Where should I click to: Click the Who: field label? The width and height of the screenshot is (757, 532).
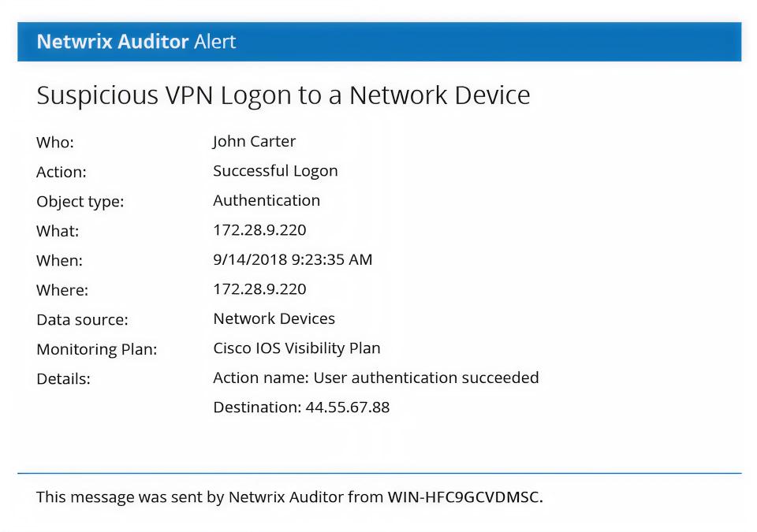pyautogui.click(x=55, y=143)
